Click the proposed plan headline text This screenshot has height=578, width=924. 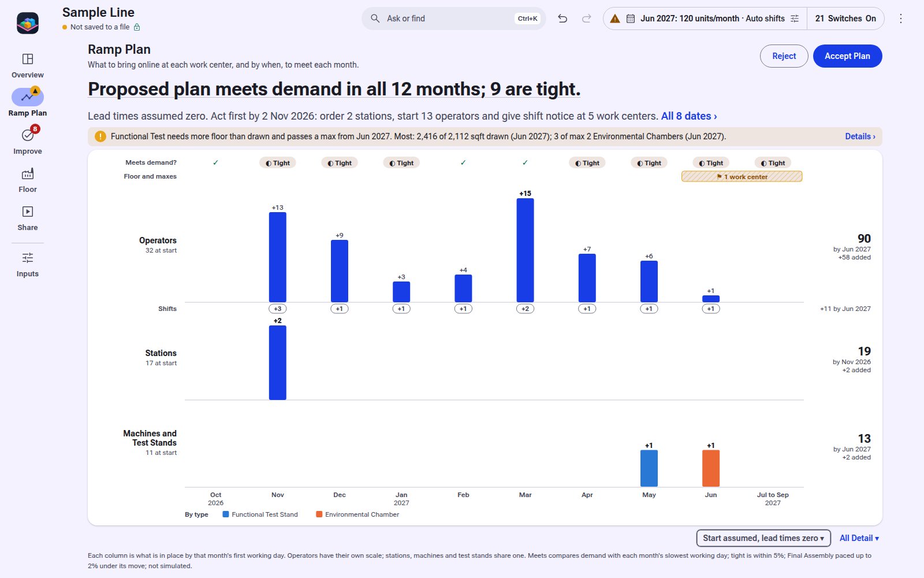(334, 89)
